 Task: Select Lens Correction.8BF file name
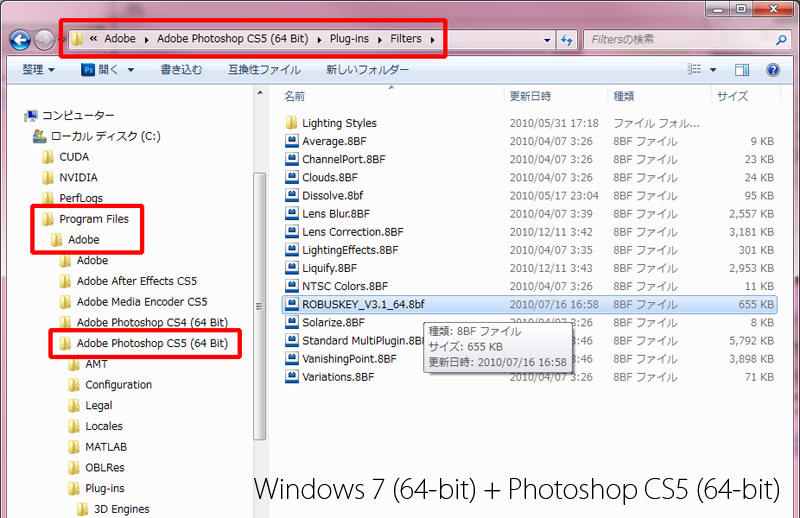click(353, 232)
